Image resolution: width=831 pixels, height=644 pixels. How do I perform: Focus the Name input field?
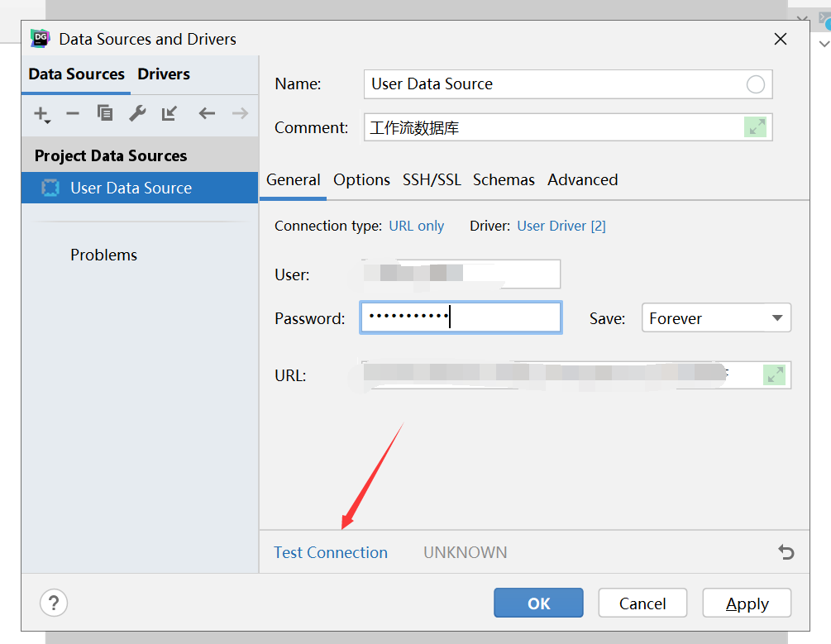coord(568,84)
